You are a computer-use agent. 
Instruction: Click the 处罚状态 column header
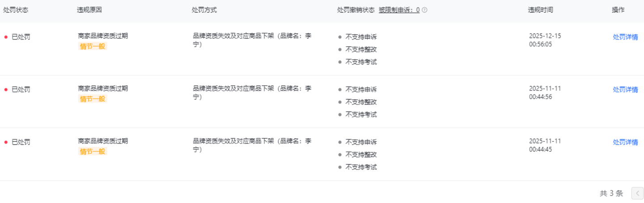coord(16,10)
